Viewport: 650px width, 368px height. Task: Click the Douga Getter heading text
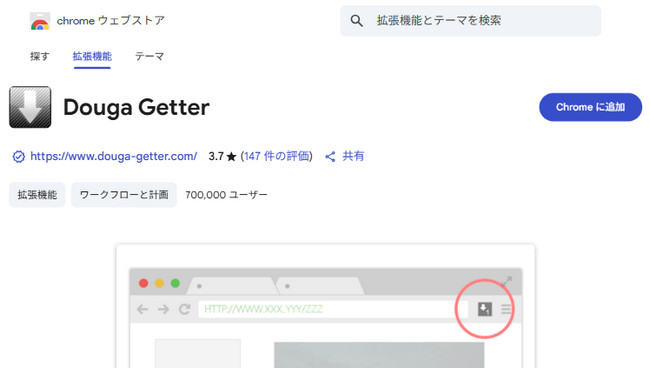coord(136,107)
